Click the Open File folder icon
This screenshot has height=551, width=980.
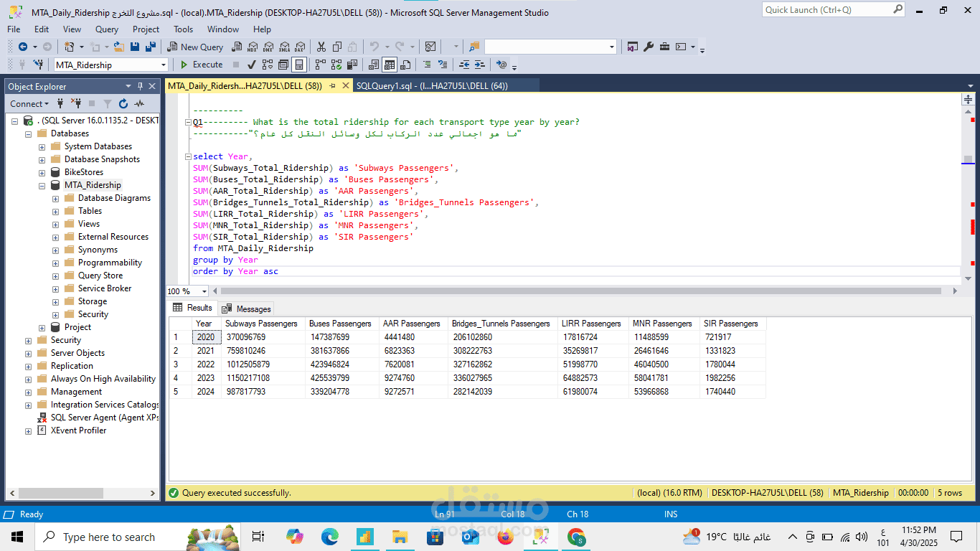(x=119, y=47)
